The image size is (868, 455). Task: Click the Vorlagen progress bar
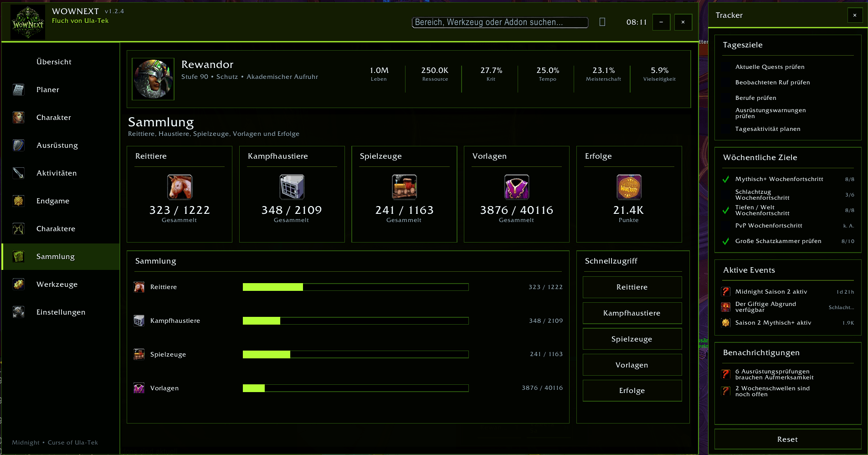355,388
